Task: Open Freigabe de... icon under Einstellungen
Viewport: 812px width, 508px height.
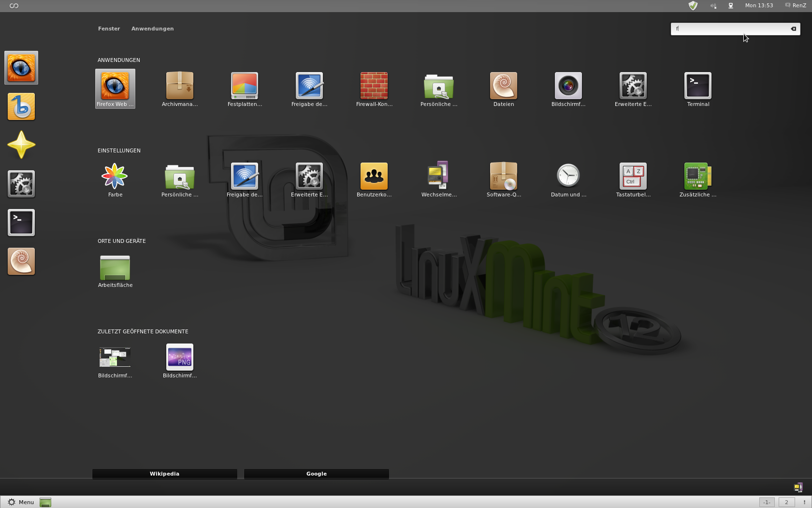Action: 245,179
